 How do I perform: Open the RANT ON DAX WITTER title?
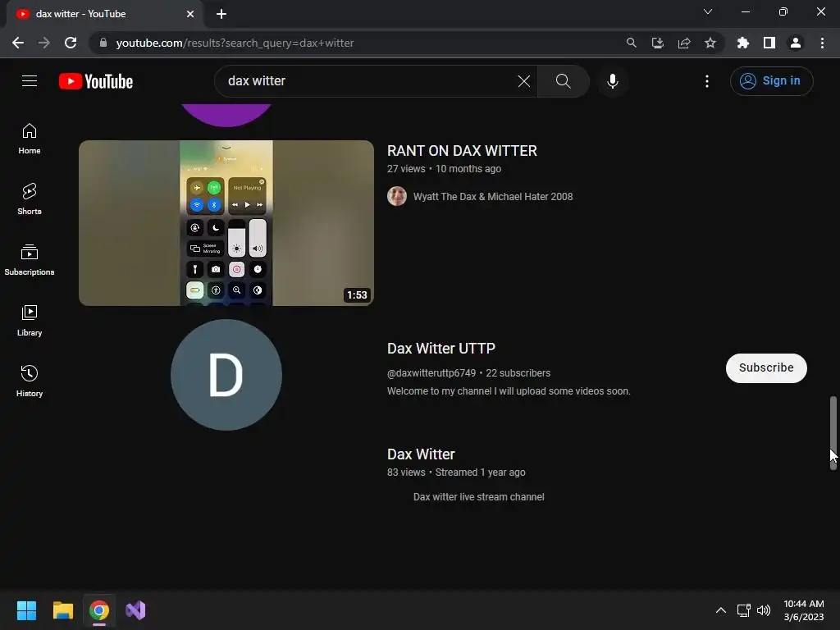pos(462,151)
